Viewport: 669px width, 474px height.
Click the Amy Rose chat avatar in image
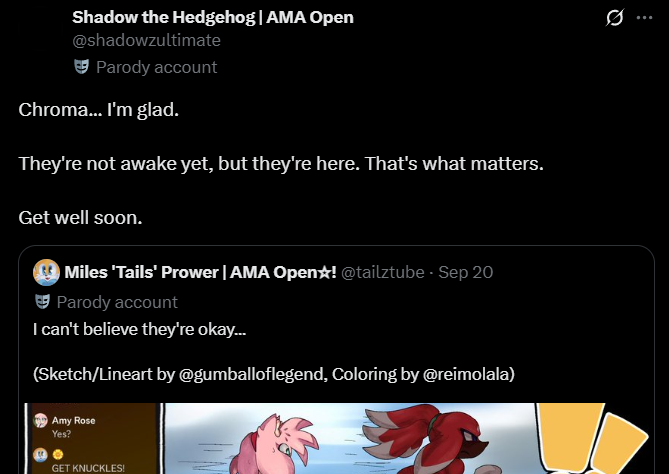pos(41,421)
